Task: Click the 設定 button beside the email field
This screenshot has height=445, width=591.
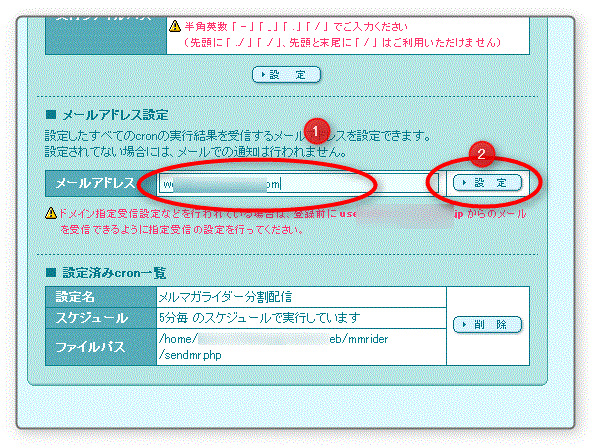Action: pos(487,183)
